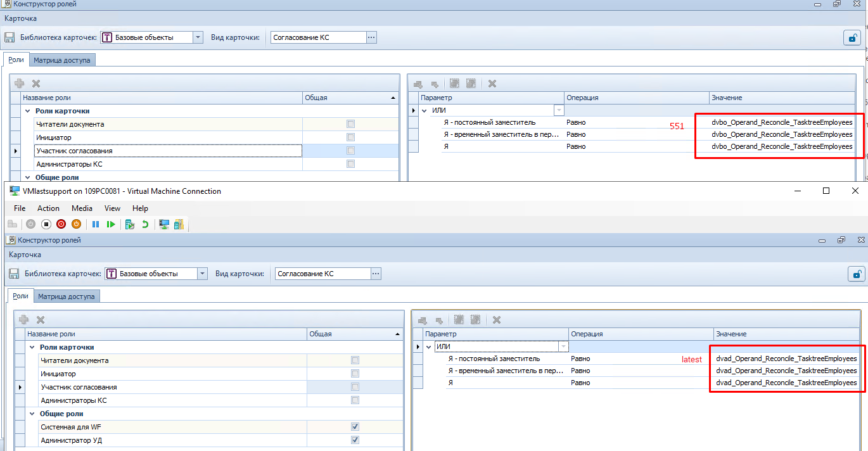Click the floppy save icon in the upper window
The height and width of the screenshot is (451, 868).
coord(10,37)
